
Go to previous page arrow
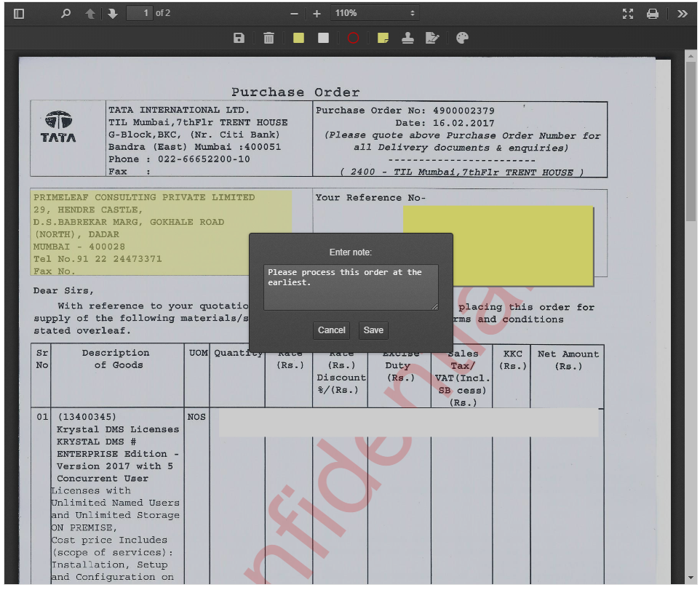(x=90, y=14)
